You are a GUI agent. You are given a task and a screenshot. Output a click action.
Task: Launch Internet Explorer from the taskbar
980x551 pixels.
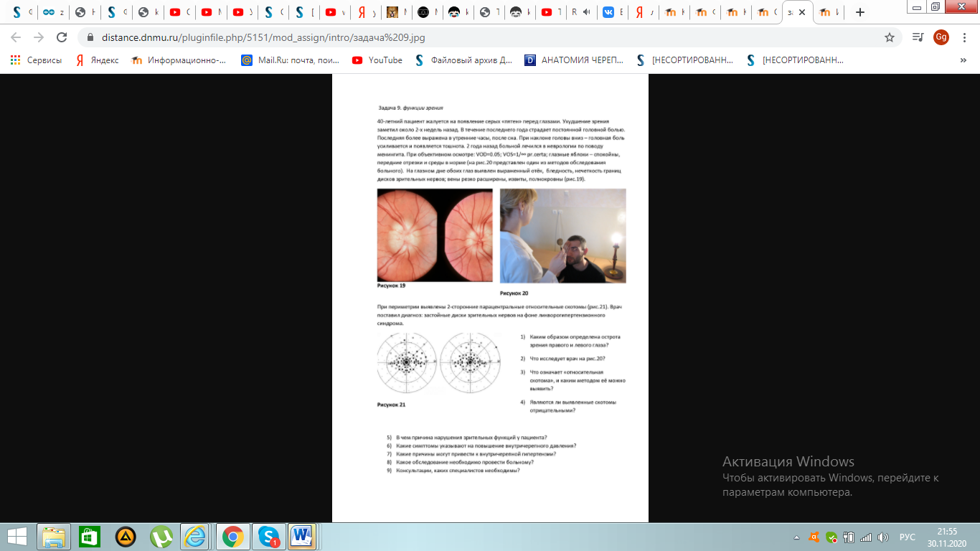[196, 537]
